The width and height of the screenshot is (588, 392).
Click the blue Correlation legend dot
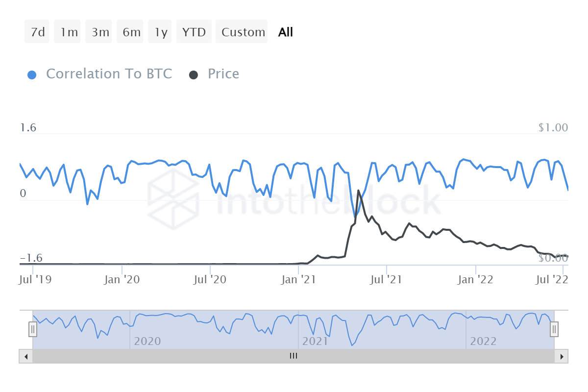pos(31,73)
